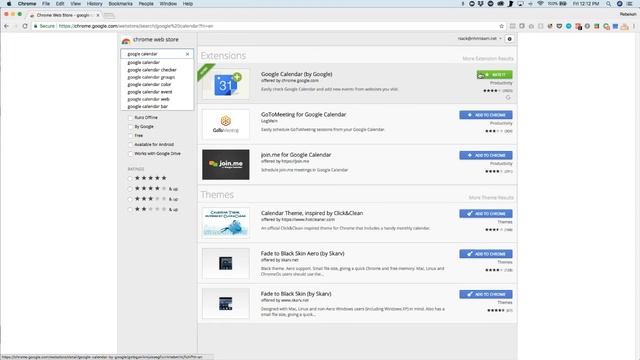The width and height of the screenshot is (640, 360).
Task: Open Fade to Black Skin (by Skarv) title
Action: click(296, 294)
